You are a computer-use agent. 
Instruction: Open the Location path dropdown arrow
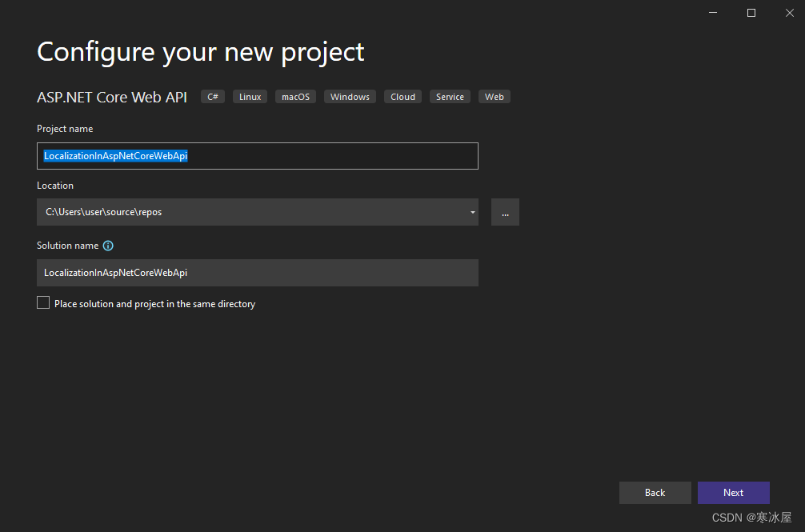[x=472, y=212]
